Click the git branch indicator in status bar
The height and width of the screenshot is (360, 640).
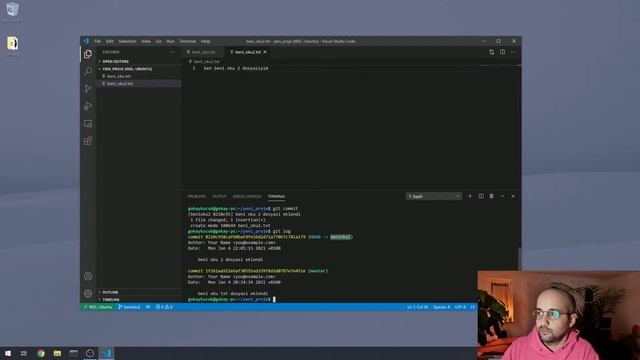tap(129, 307)
